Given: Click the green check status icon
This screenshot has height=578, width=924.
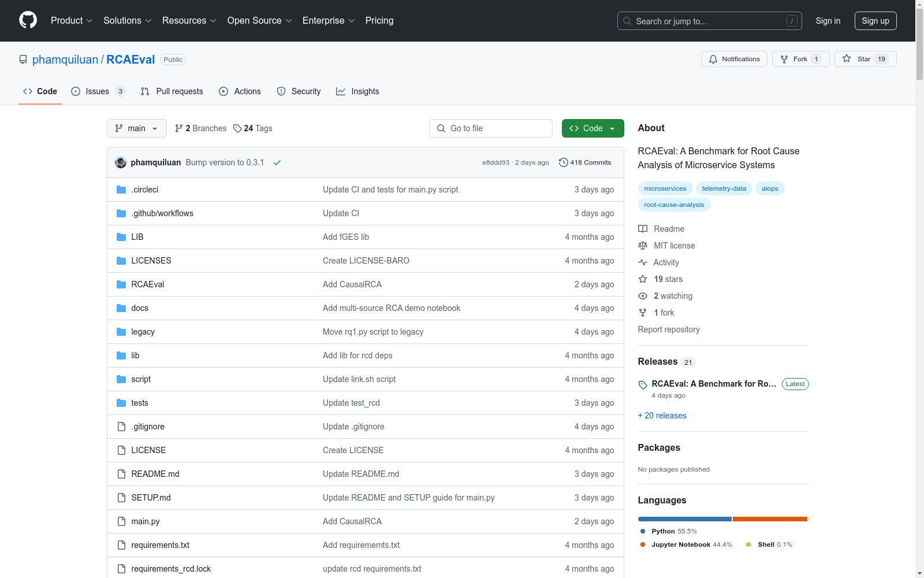Looking at the screenshot, I should [x=277, y=162].
